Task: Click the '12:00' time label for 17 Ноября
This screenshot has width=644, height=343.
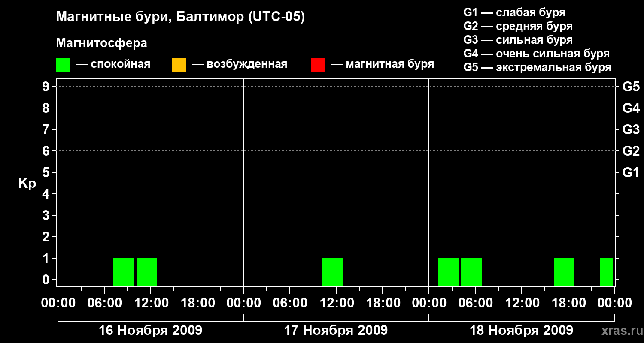Action: [336, 303]
